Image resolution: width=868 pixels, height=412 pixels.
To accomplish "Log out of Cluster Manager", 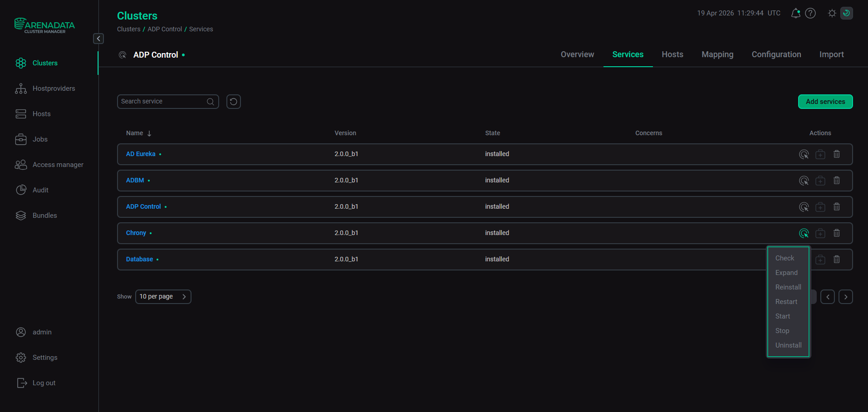I will 35,383.
